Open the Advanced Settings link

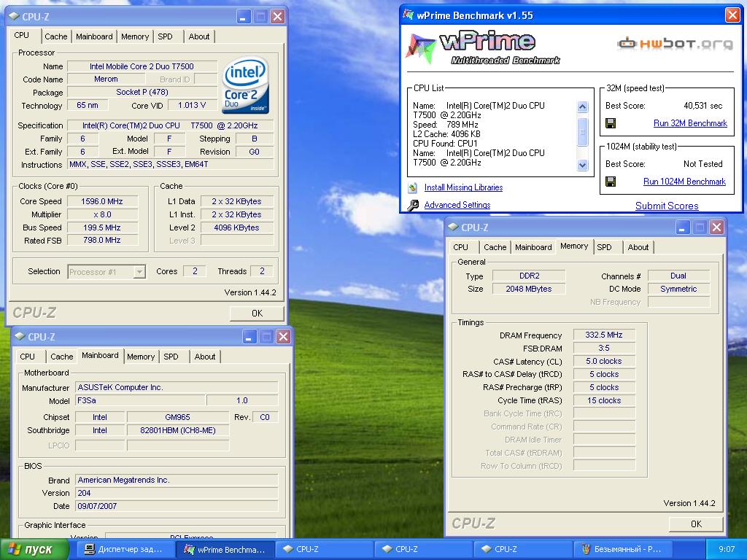pyautogui.click(x=457, y=205)
